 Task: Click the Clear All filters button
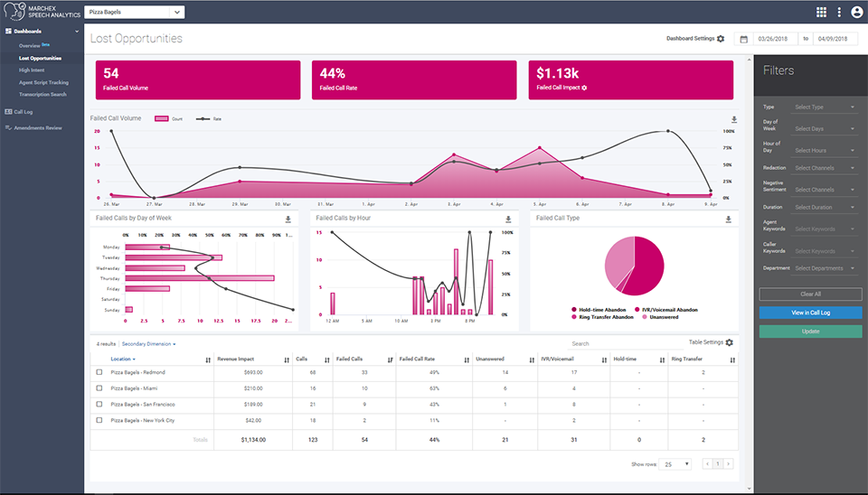tap(810, 294)
